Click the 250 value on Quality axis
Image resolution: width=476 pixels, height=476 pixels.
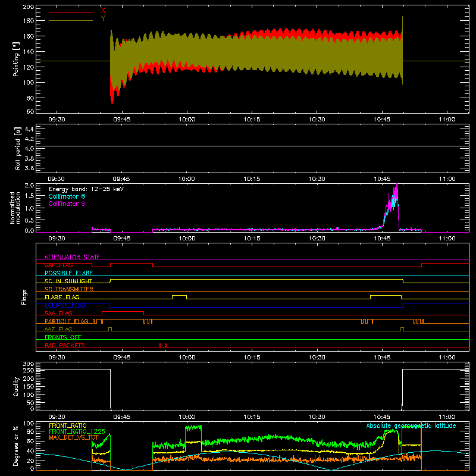coord(29,370)
